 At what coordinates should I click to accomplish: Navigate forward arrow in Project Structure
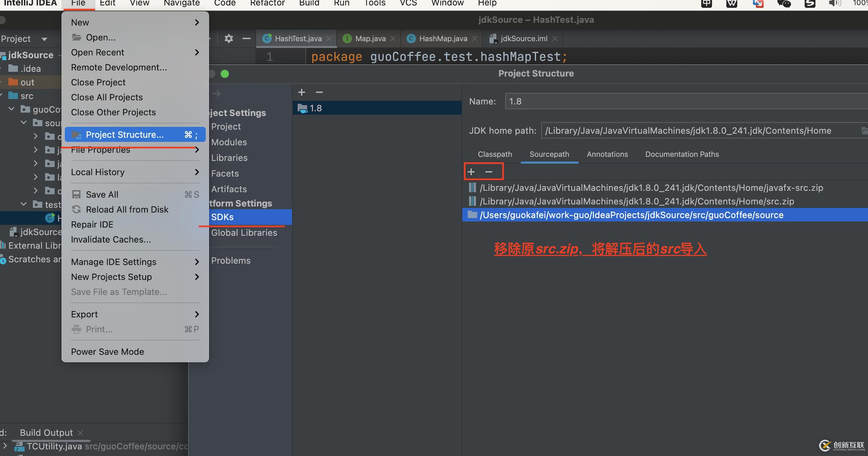click(216, 94)
